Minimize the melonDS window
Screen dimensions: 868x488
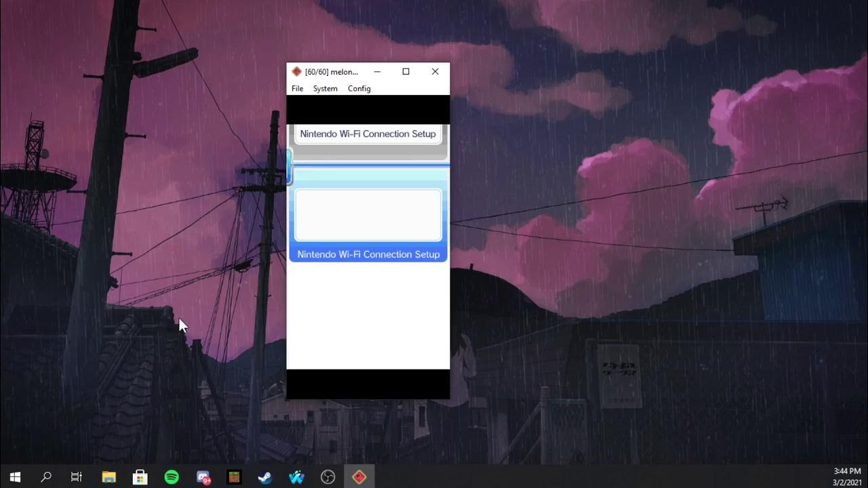pos(377,72)
